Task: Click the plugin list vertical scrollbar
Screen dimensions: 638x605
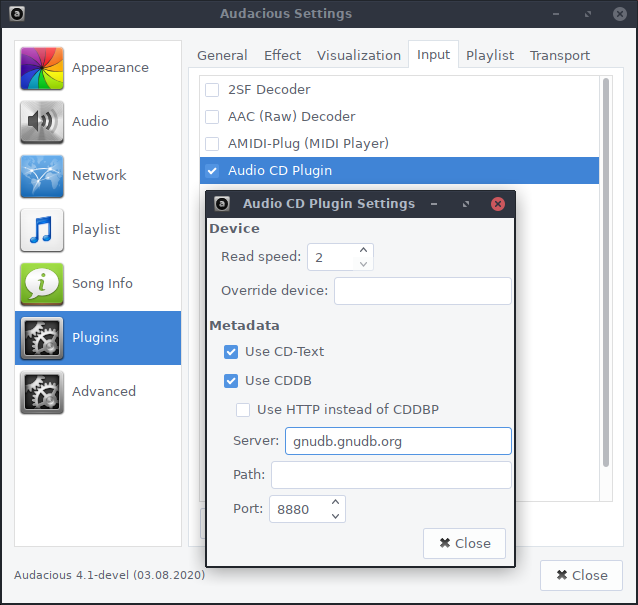Action: [x=606, y=273]
